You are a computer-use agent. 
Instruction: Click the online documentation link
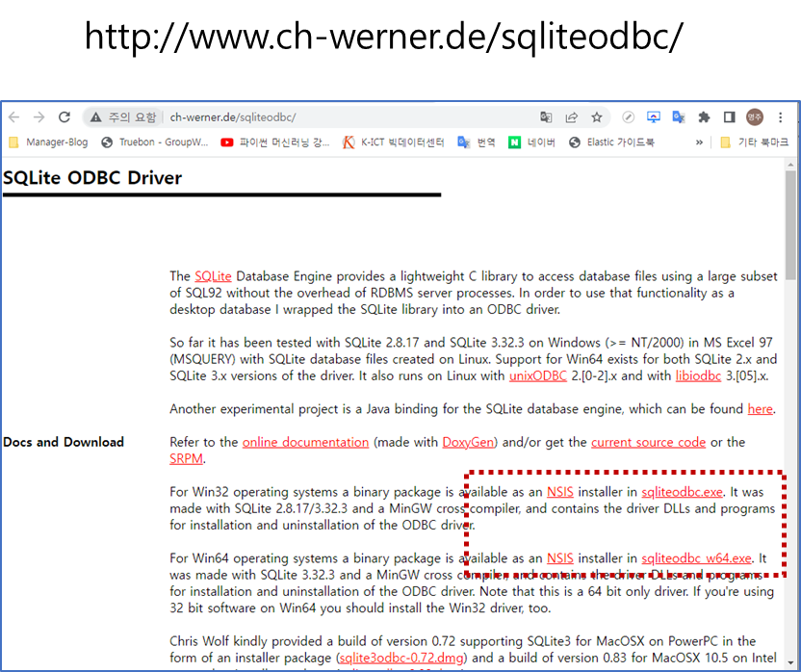pos(305,442)
